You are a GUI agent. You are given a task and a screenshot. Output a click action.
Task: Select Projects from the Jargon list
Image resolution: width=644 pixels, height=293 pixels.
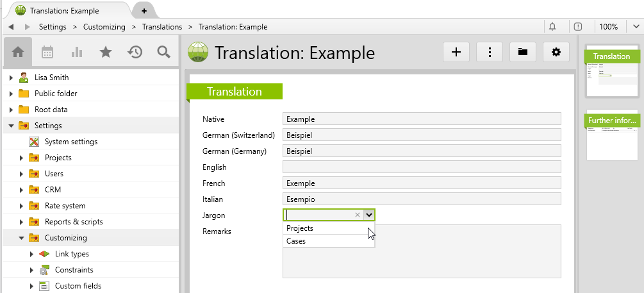tap(300, 228)
